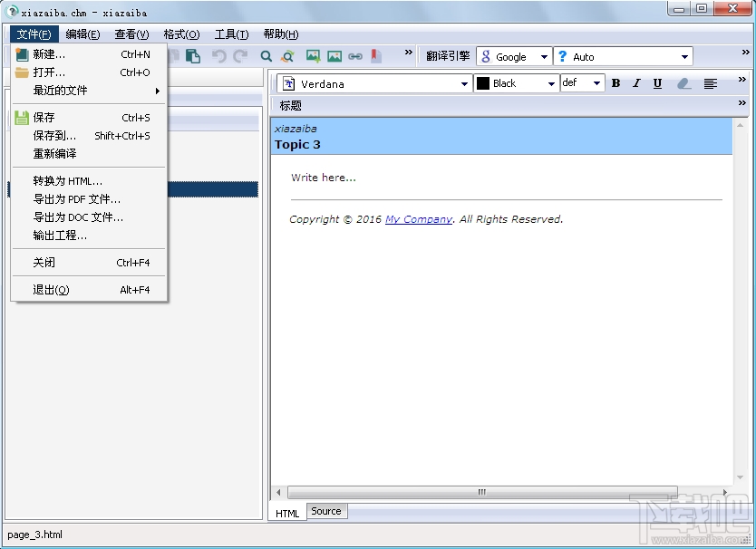Click the My Company hyperlink
The width and height of the screenshot is (756, 549).
point(419,218)
